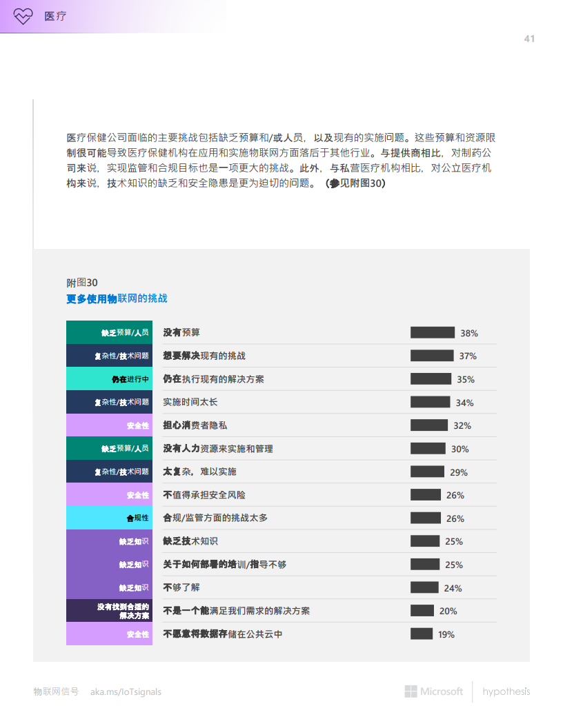Click the 29% value
Image resolution: width=563 pixels, height=728 pixels.
[459, 473]
